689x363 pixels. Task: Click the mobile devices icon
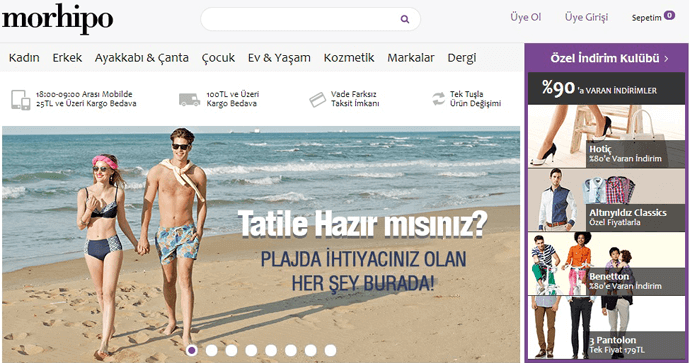coord(21,100)
